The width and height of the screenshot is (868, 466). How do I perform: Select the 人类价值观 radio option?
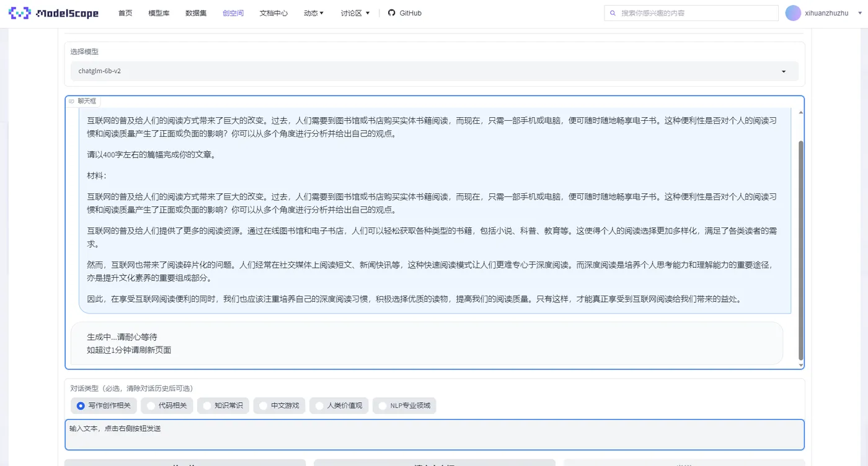coord(339,406)
